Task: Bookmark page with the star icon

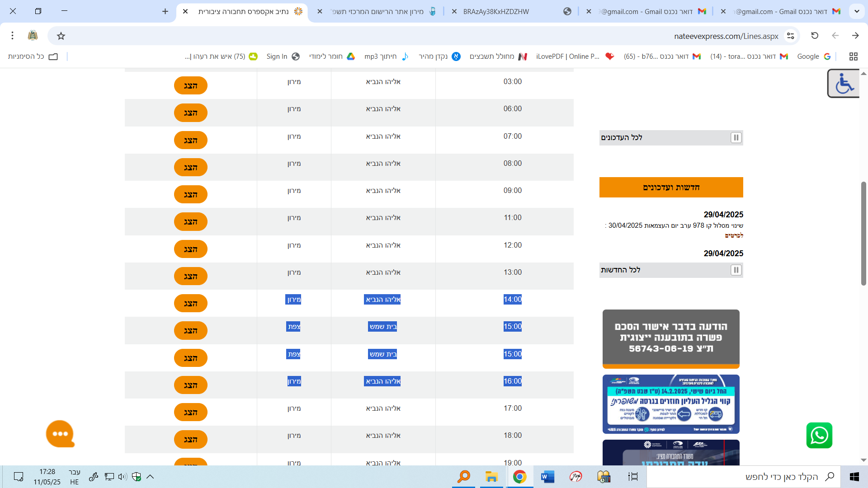Action: [x=61, y=36]
